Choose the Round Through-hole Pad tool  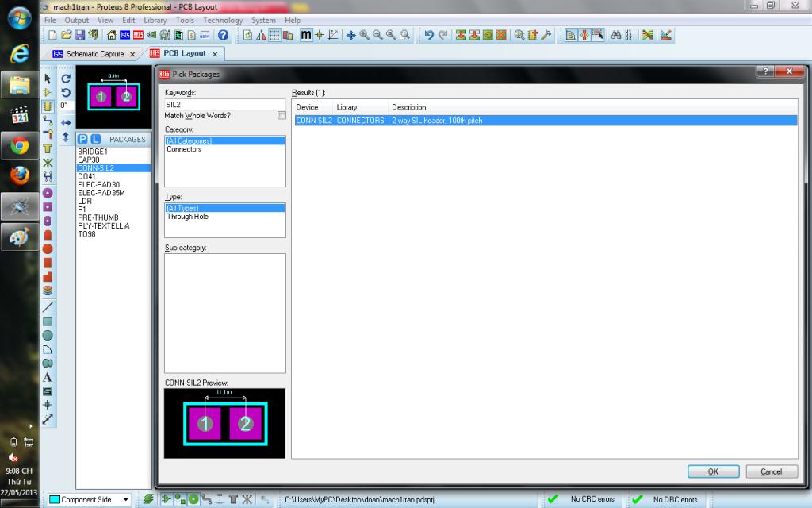[x=48, y=193]
